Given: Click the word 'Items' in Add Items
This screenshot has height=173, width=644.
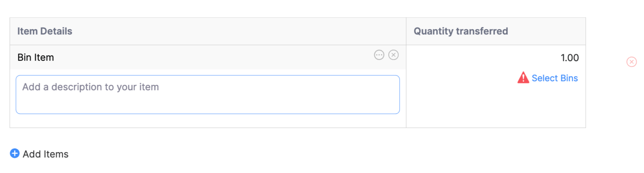Looking at the screenshot, I should pyautogui.click(x=57, y=154).
